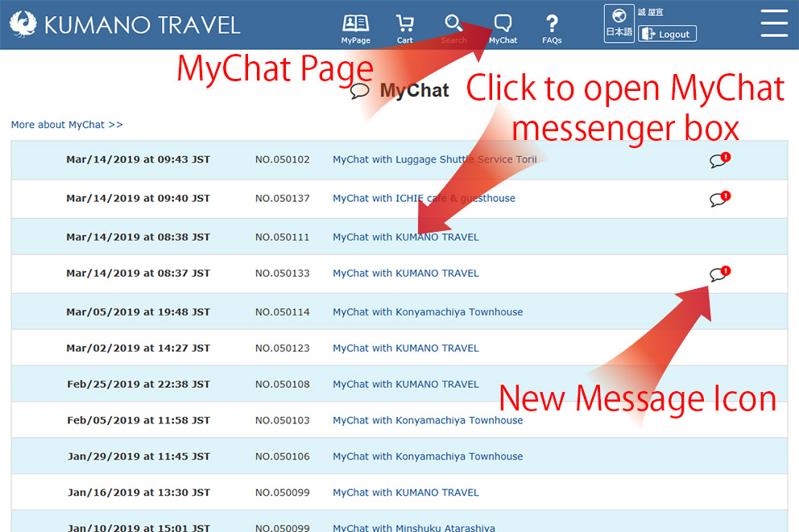Image resolution: width=799 pixels, height=532 pixels.
Task: Open KUMANO TRAVEL chat from Mar/02
Action: 406,348
